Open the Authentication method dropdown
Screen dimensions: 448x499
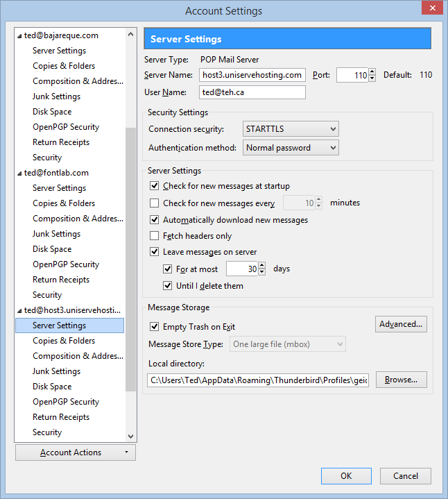pos(291,148)
